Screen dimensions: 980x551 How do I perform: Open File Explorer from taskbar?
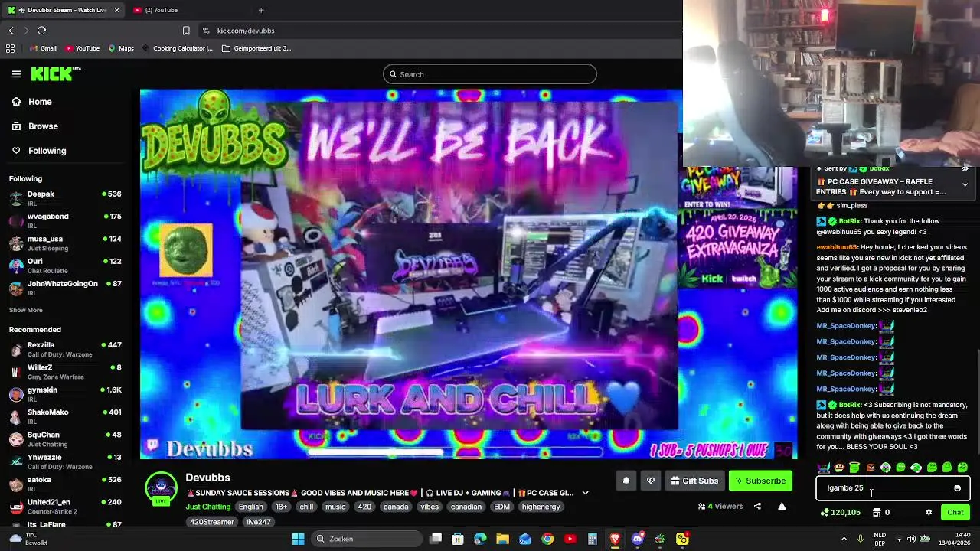(x=502, y=539)
